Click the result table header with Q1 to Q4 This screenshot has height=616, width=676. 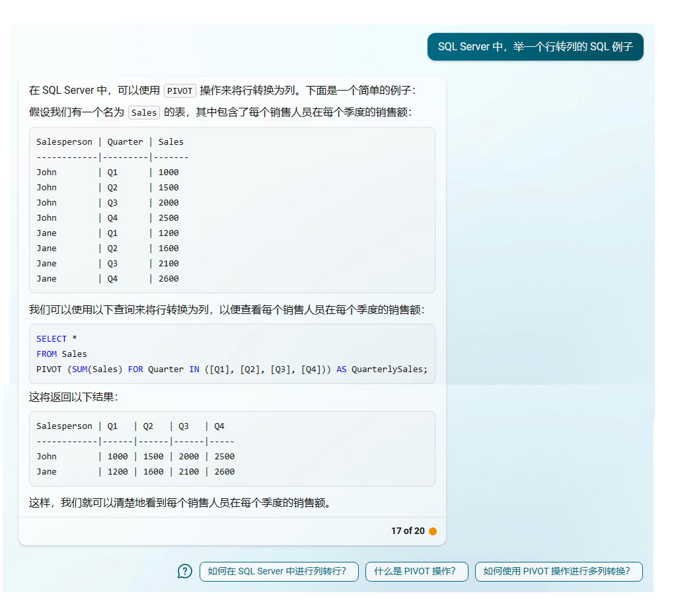pyautogui.click(x=131, y=426)
